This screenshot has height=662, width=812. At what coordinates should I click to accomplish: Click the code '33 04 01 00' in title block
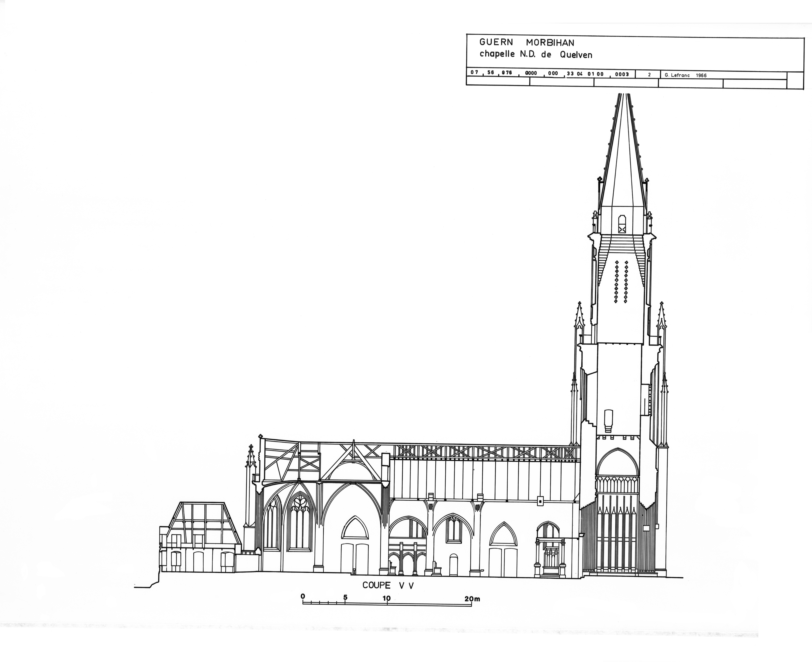(585, 74)
